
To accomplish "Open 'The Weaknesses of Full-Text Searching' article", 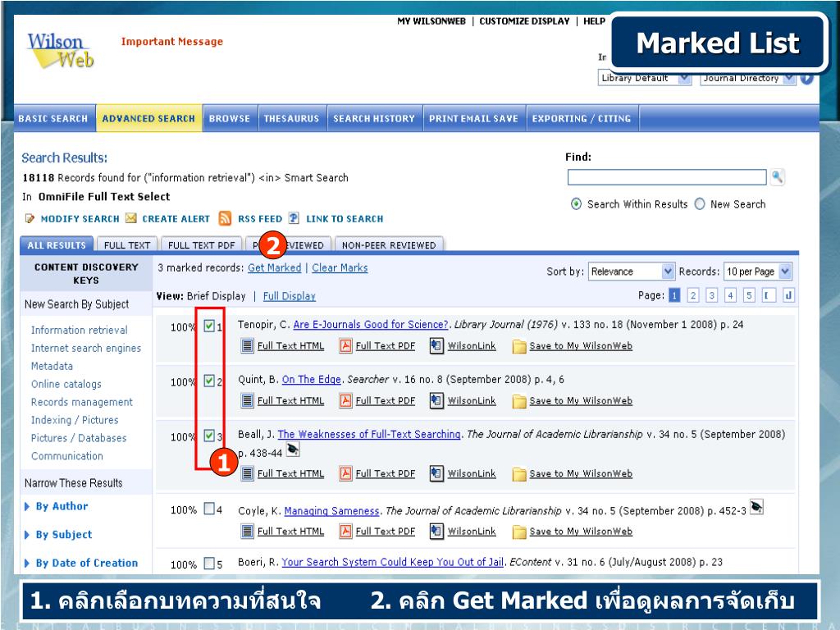I will (369, 434).
